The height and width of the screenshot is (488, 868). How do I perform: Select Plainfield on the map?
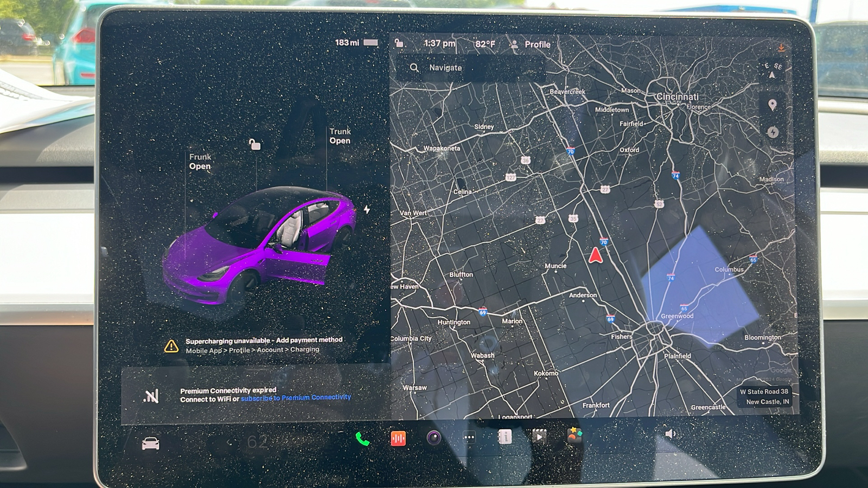(x=678, y=356)
